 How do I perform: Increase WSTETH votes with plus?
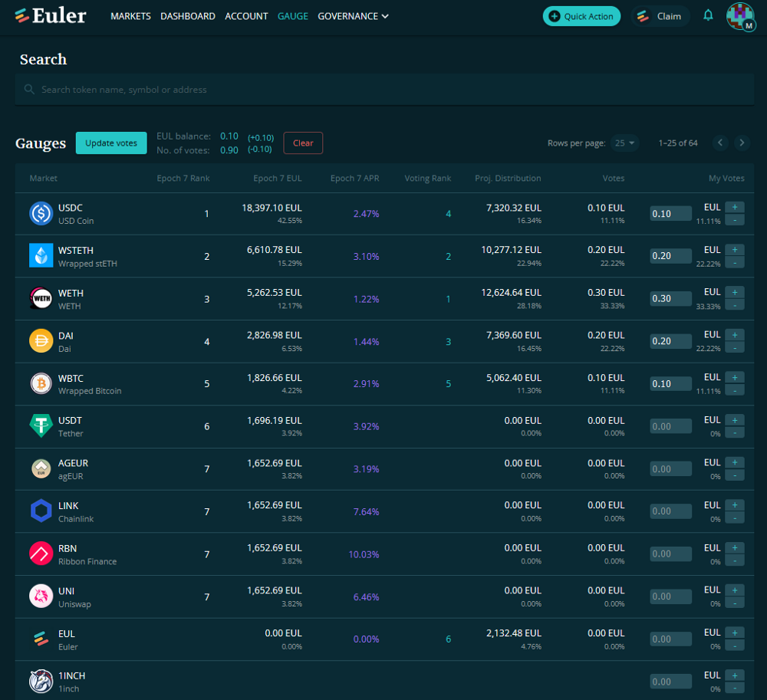735,250
